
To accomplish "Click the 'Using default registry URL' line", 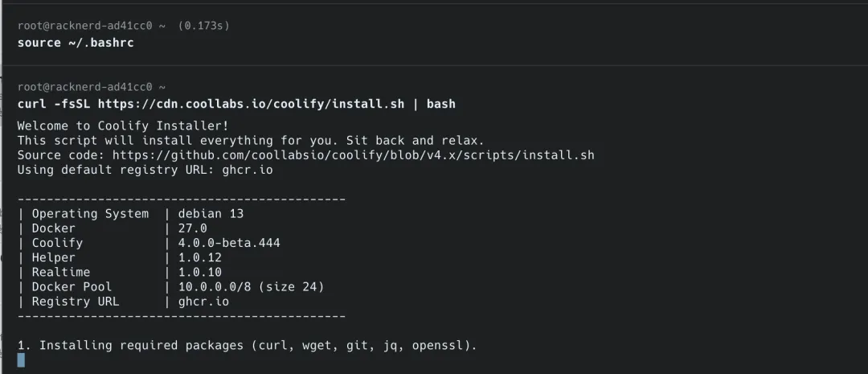I will [145, 170].
